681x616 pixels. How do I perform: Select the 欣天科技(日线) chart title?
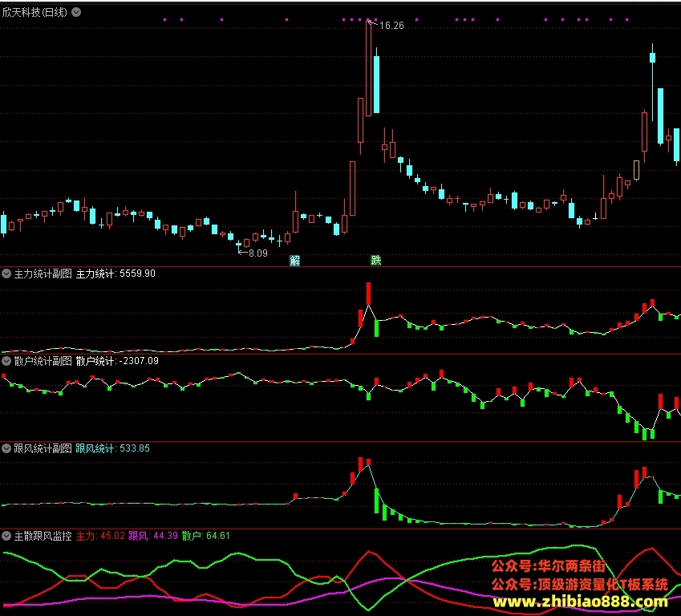34,12
